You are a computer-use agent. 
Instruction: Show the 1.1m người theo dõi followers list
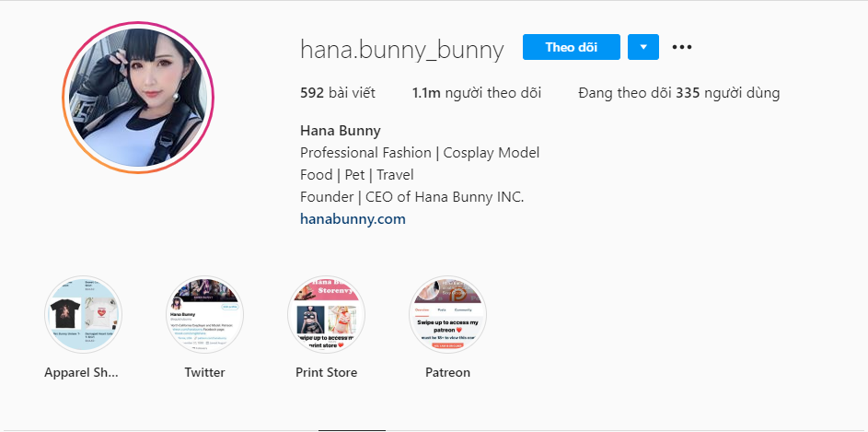(x=477, y=93)
